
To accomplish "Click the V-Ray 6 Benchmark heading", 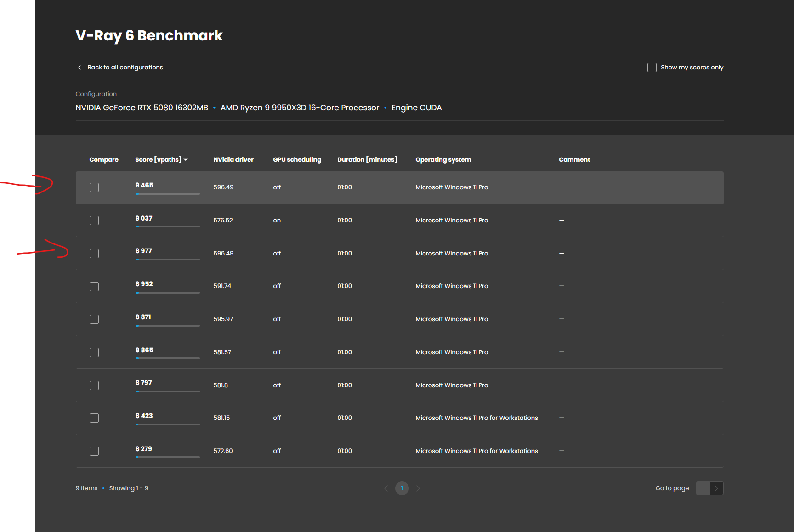I will click(149, 36).
